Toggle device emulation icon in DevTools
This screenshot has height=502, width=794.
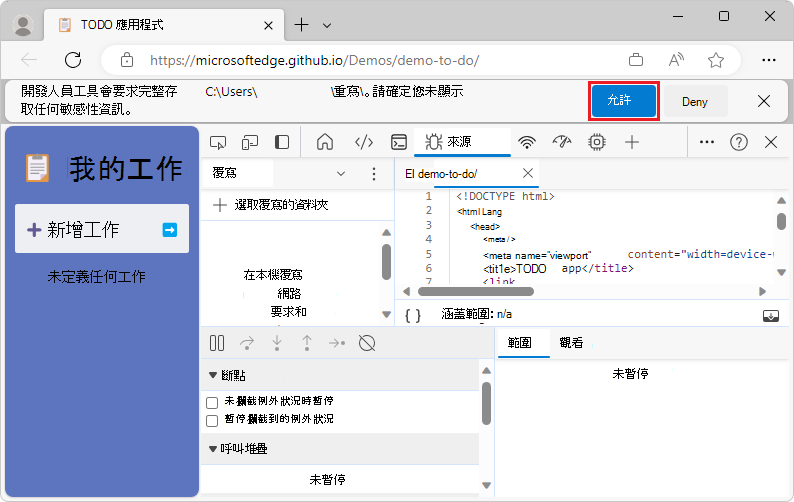pyautogui.click(x=250, y=142)
